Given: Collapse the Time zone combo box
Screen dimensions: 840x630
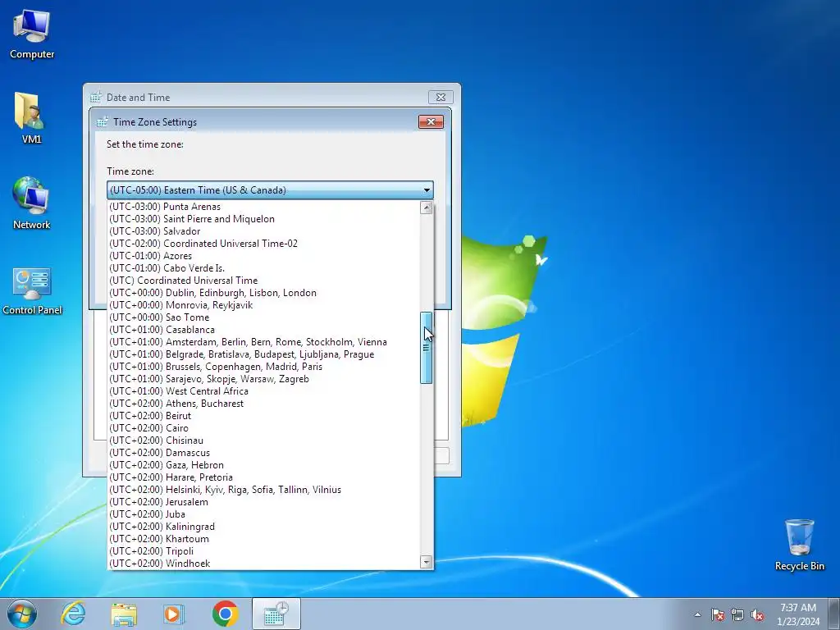Looking at the screenshot, I should coord(427,190).
